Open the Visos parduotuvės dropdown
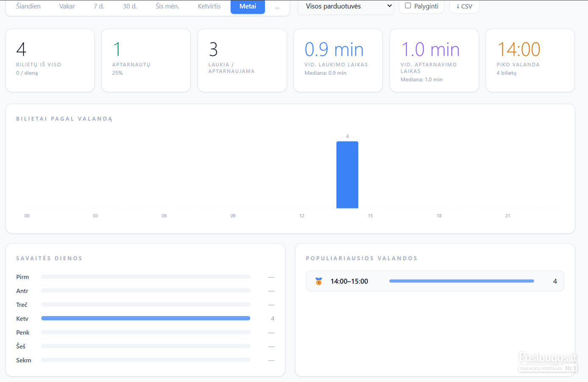 [346, 6]
